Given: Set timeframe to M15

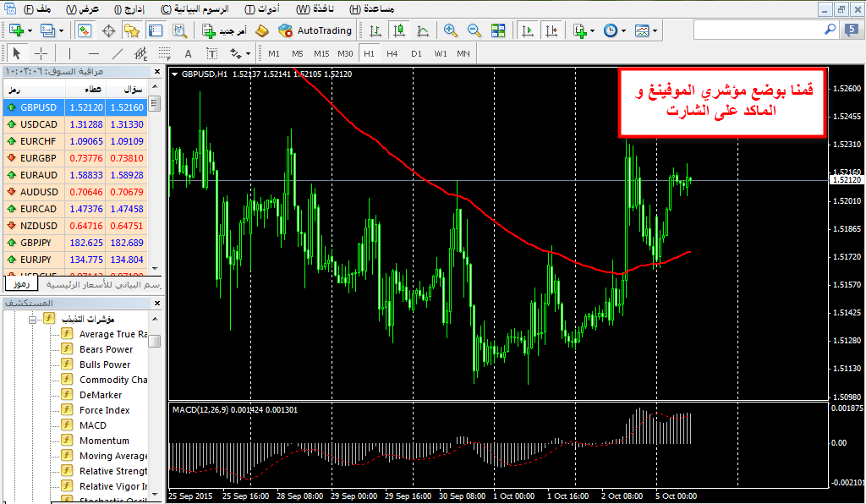Looking at the screenshot, I should 321,53.
